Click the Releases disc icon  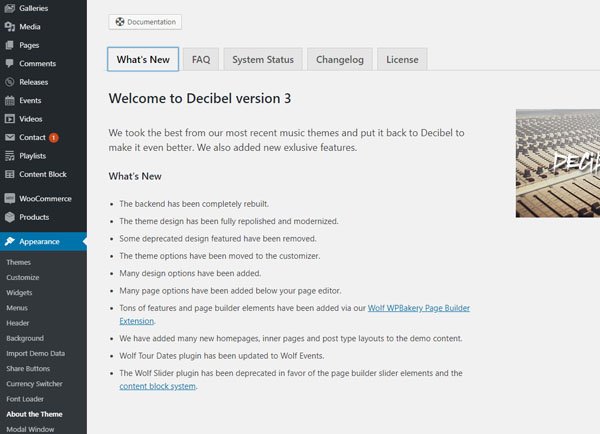pyautogui.click(x=10, y=82)
